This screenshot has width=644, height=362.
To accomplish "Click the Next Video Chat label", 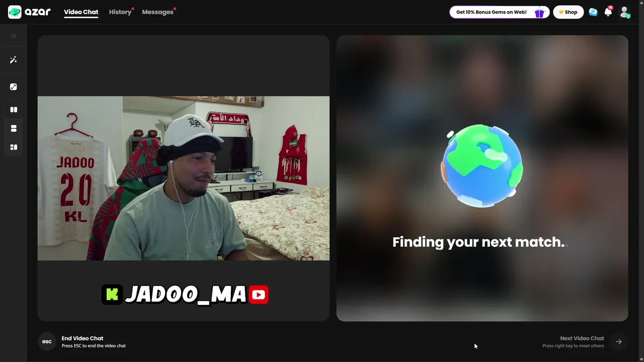I will point(582,338).
